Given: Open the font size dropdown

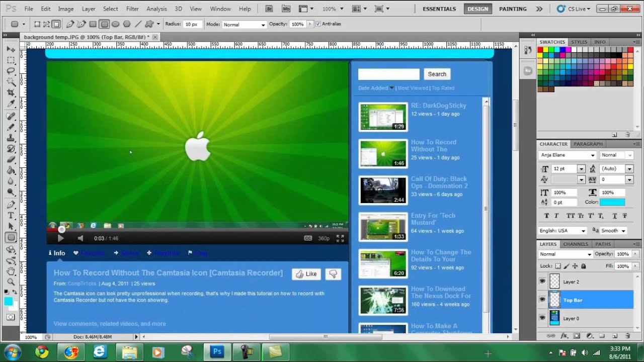Looking at the screenshot, I should 581,169.
